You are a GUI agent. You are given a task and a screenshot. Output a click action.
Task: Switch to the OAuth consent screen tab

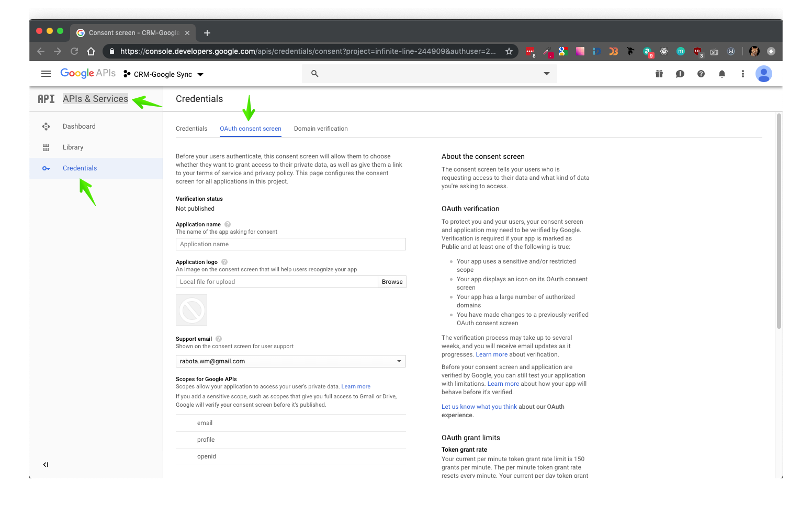[x=251, y=129]
